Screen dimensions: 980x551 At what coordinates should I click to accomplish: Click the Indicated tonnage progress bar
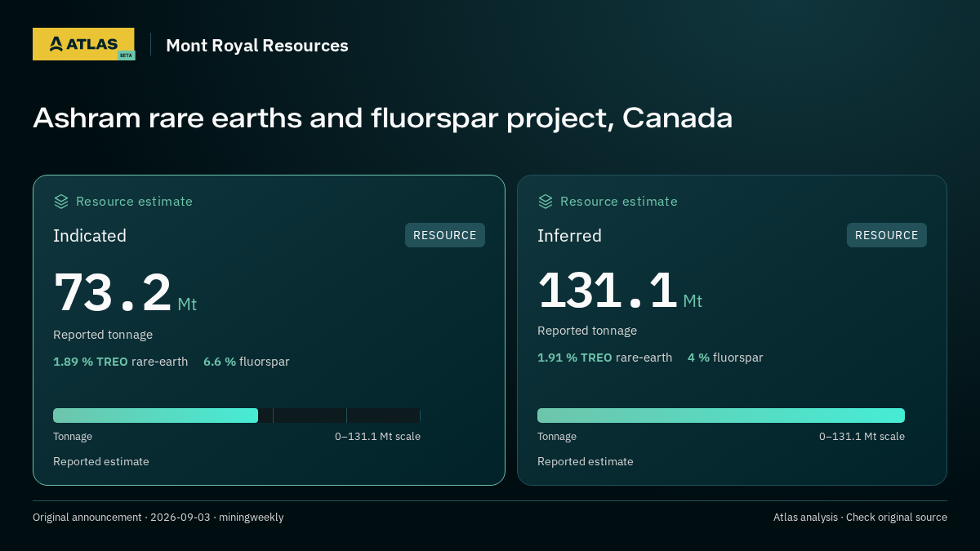pos(237,415)
